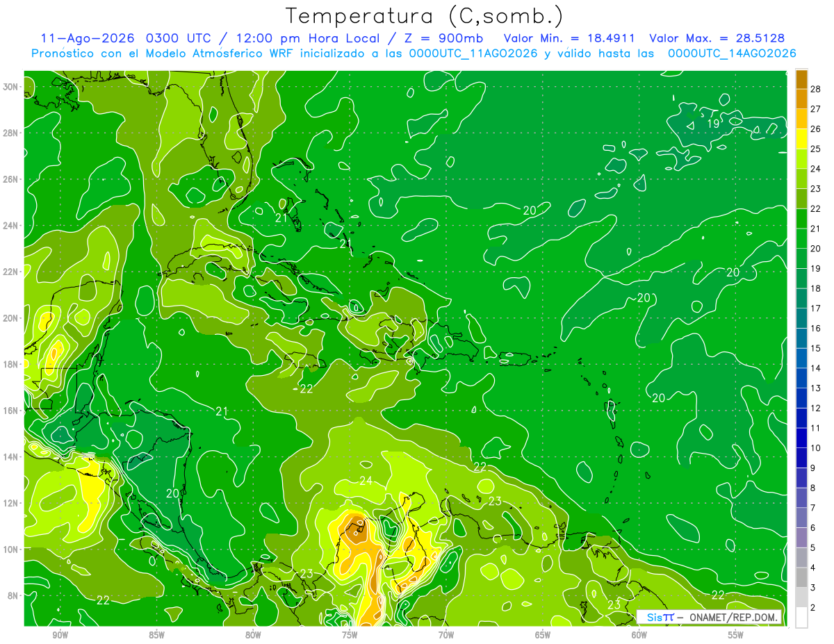Click the "75W" longitude axis label
The image size is (834, 644).
point(350,635)
